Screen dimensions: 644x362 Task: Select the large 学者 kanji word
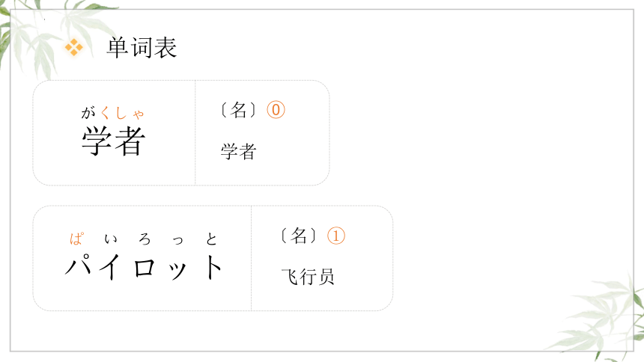click(113, 141)
